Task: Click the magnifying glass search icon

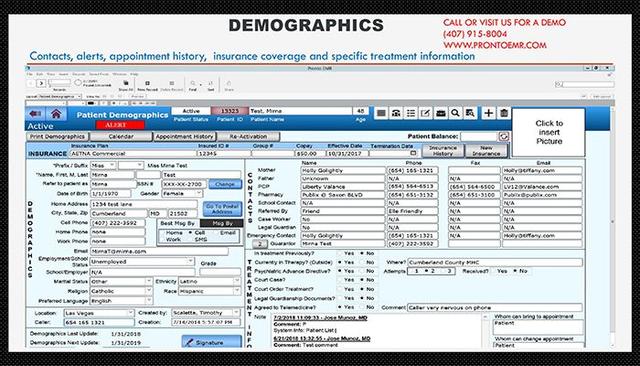Action: 455,113
